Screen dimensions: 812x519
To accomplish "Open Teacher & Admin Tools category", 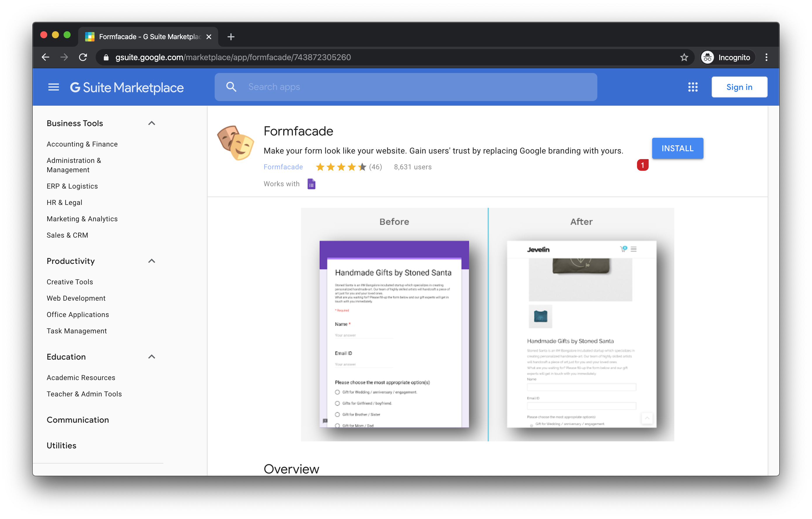I will coord(84,394).
